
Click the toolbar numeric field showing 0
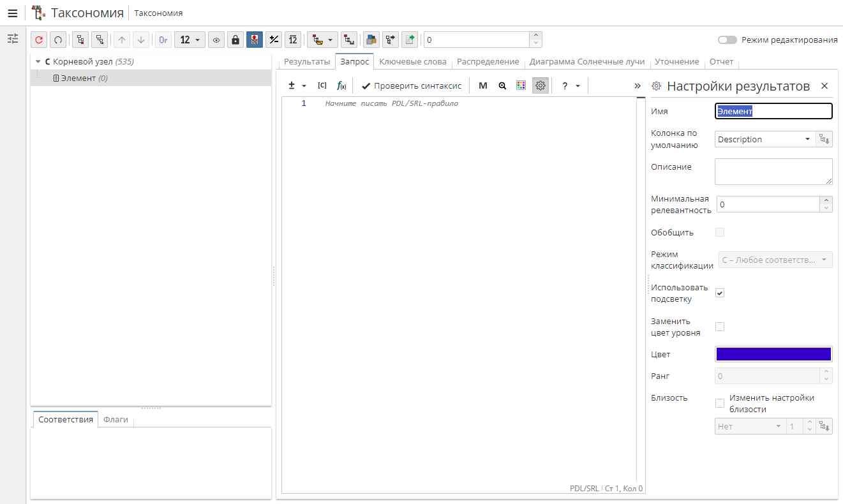point(476,40)
